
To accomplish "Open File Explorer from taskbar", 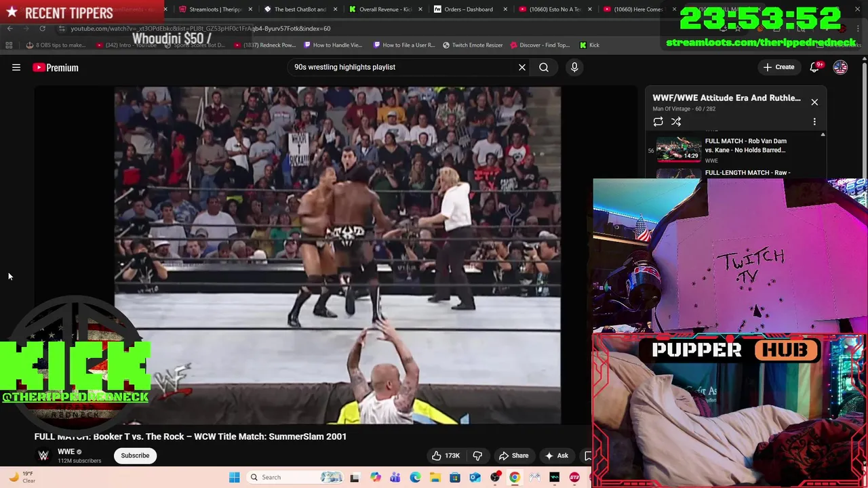I will (x=435, y=477).
